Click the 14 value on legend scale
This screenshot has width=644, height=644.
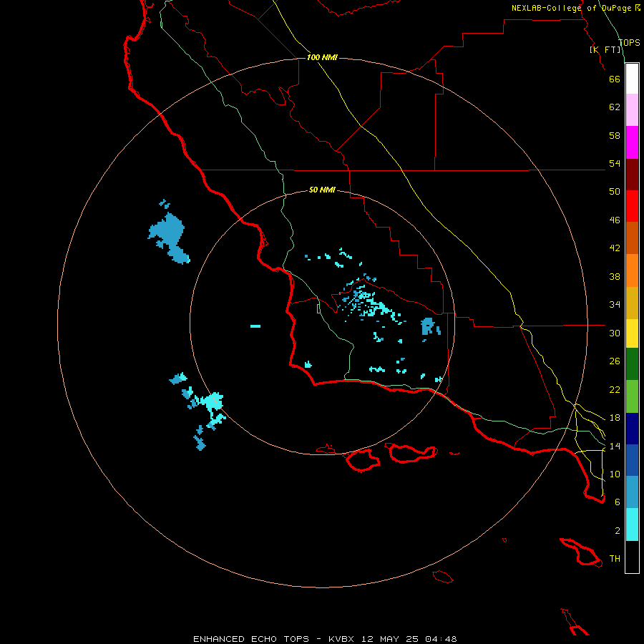(615, 446)
